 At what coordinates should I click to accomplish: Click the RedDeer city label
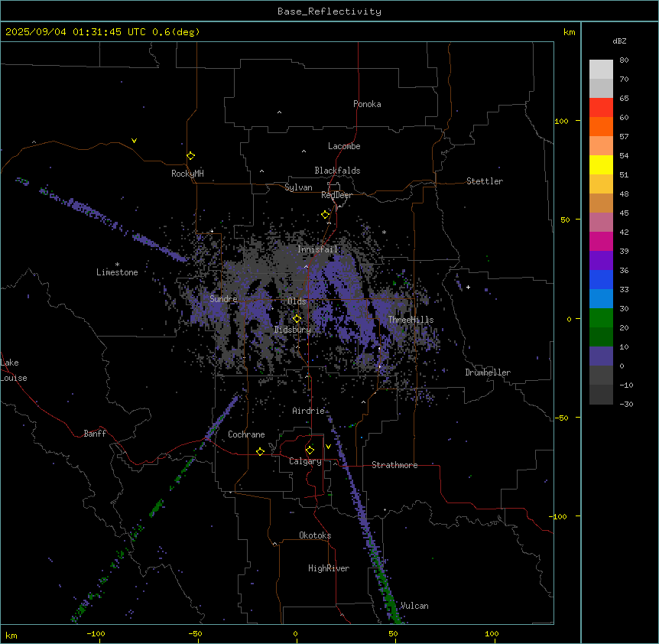(336, 195)
